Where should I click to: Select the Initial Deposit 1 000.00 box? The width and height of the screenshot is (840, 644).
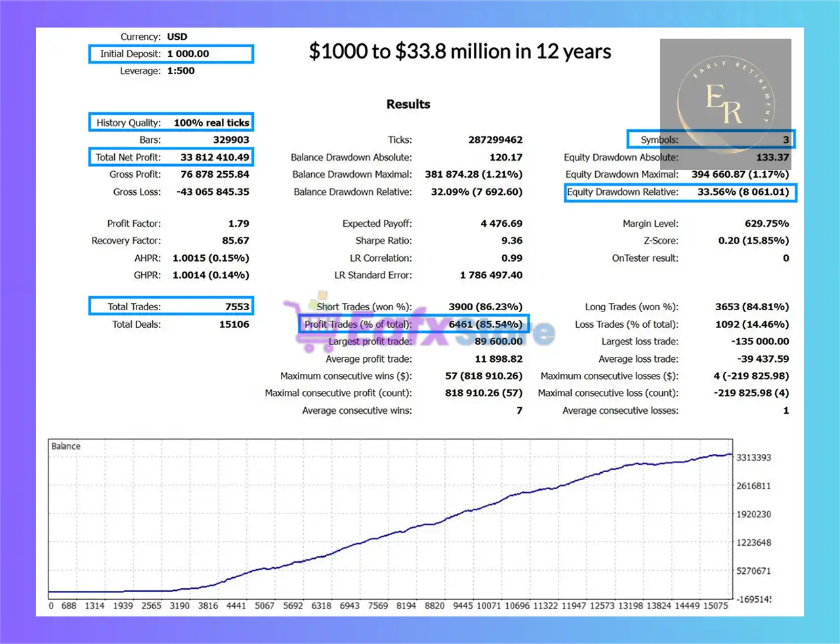[x=171, y=54]
